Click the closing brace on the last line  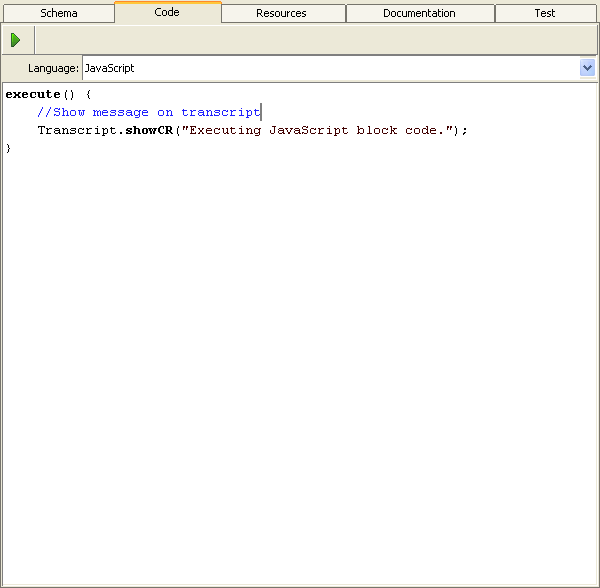[9, 148]
